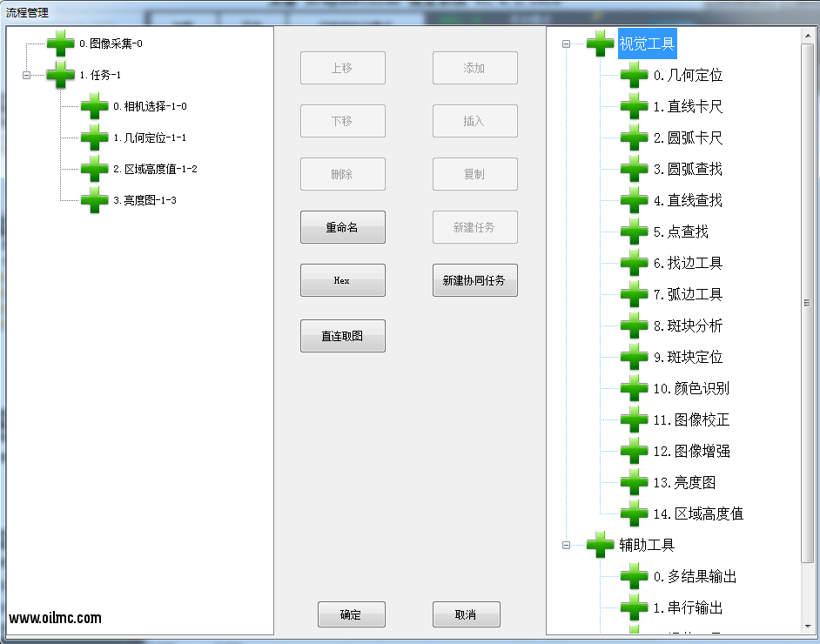Click the 新建协同任务 button
Image resolution: width=820 pixels, height=644 pixels.
(x=474, y=281)
